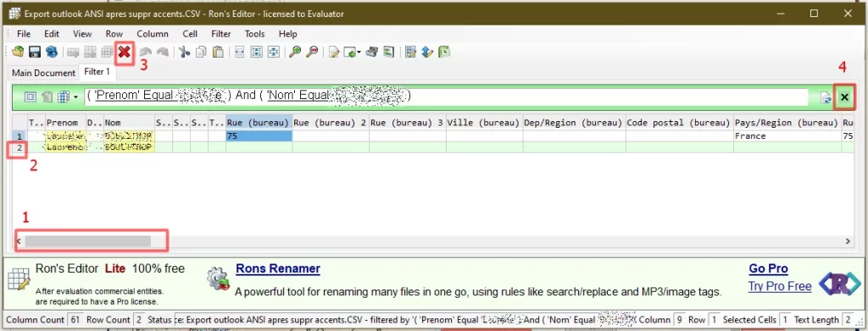
Task: Click the blue grid icon in filter bar
Action: 63,97
